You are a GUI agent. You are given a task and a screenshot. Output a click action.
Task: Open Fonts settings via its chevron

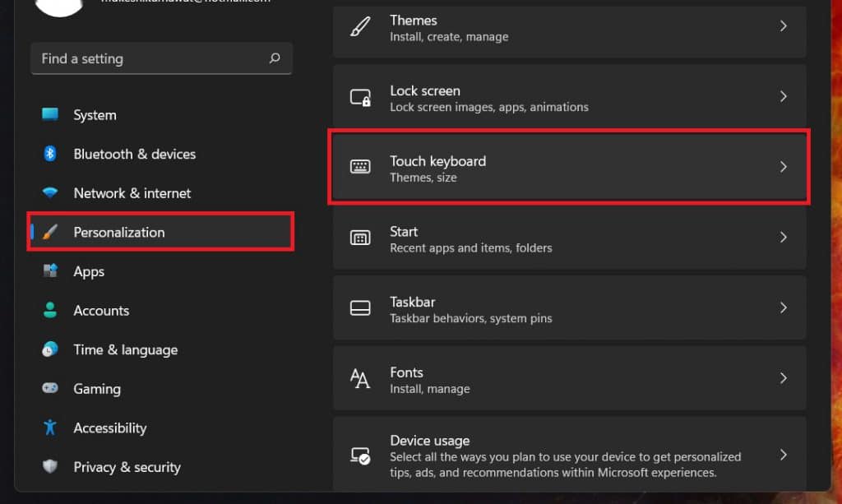pos(784,378)
